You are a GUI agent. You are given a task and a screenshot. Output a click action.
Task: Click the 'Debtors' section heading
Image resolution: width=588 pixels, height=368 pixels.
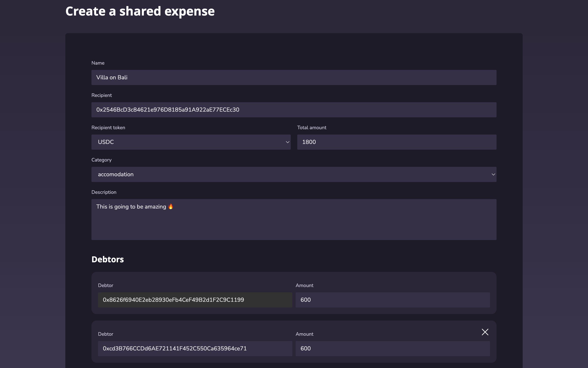tap(108, 259)
